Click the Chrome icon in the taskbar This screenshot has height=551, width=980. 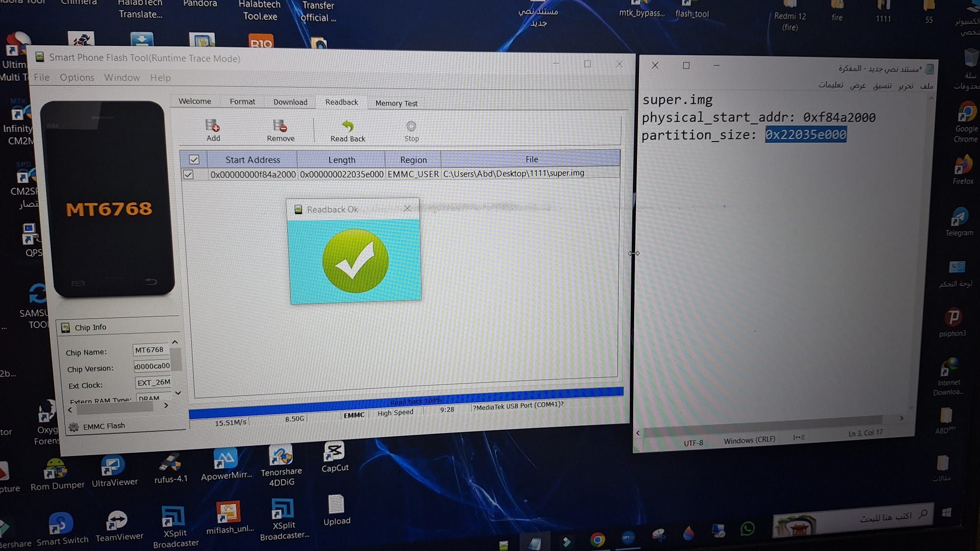click(597, 539)
